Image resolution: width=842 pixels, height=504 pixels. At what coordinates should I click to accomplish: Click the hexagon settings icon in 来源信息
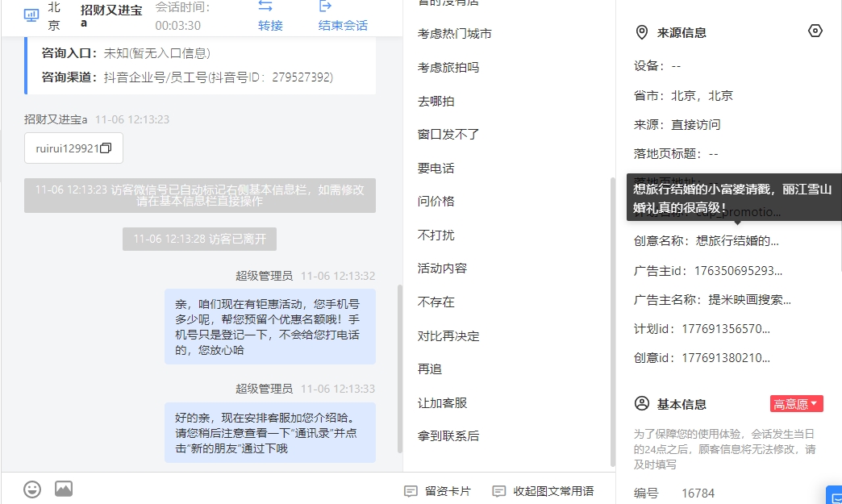point(815,31)
